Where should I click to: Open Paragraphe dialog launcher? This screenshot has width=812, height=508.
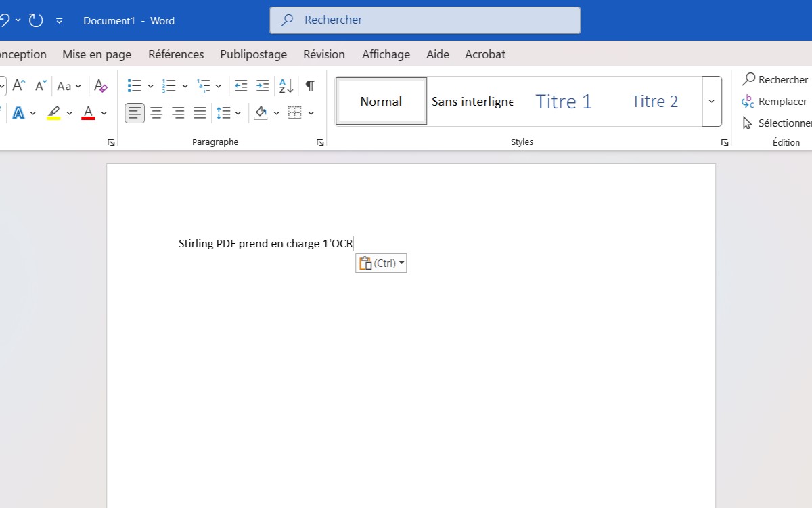[320, 142]
